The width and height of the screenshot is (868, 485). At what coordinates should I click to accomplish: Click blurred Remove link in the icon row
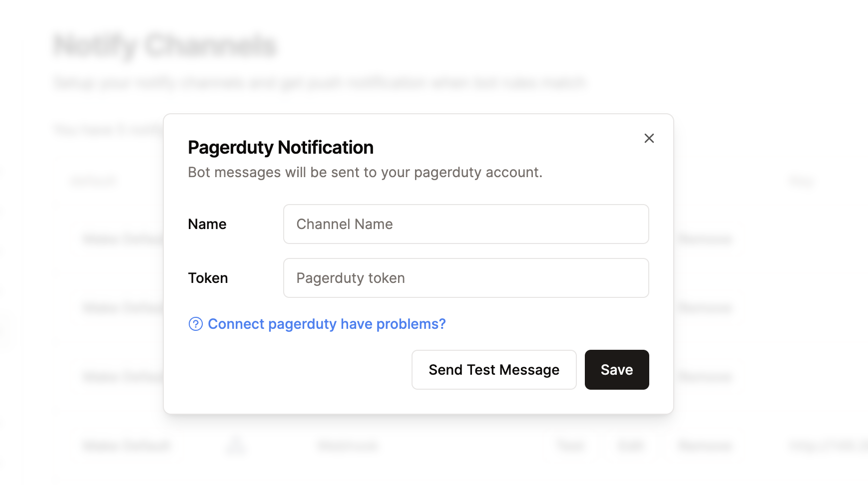coord(705,445)
